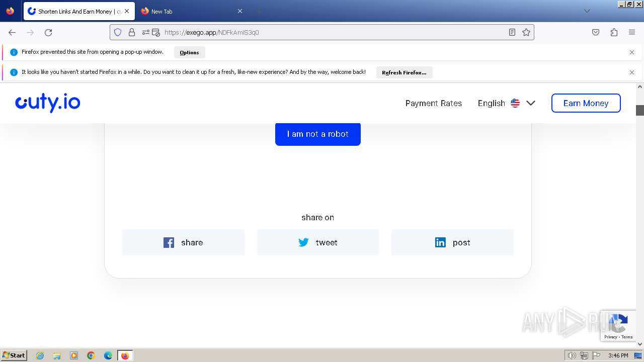The width and height of the screenshot is (644, 362).
Task: Save page to Pocket
Action: pyautogui.click(x=596, y=32)
